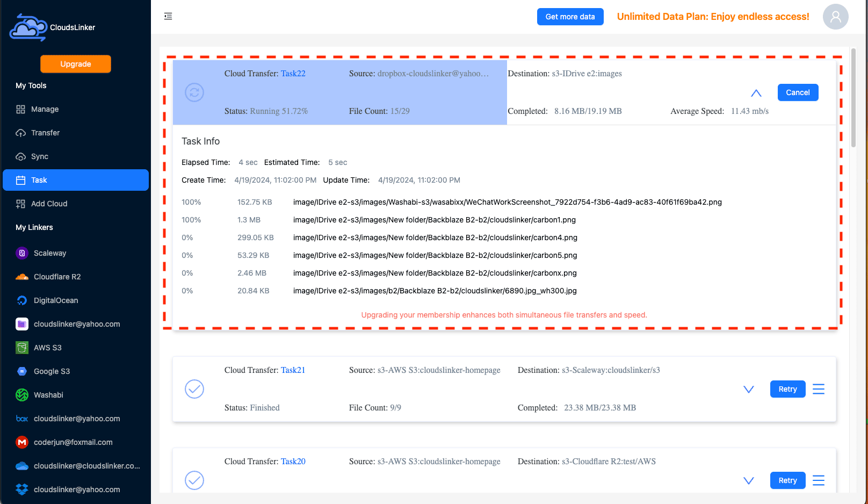The width and height of the screenshot is (868, 504).
Task: Click the Task Info heading
Action: pos(200,141)
